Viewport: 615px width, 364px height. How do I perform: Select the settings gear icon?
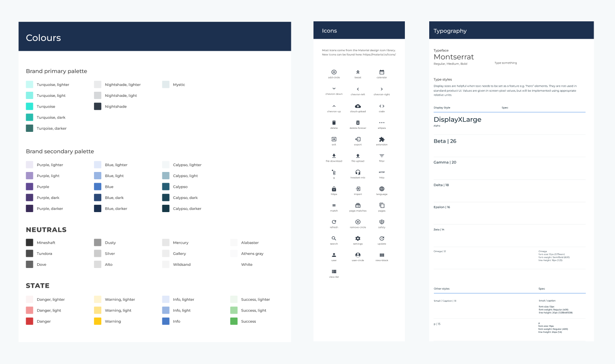click(358, 238)
